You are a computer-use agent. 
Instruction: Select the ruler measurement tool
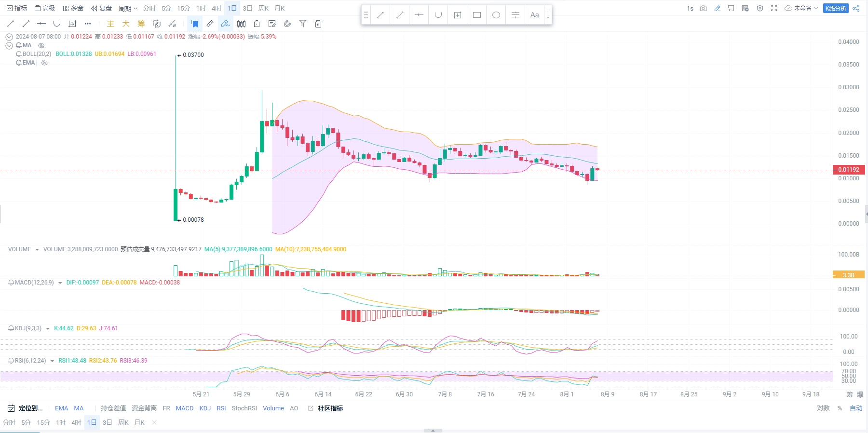pos(210,24)
